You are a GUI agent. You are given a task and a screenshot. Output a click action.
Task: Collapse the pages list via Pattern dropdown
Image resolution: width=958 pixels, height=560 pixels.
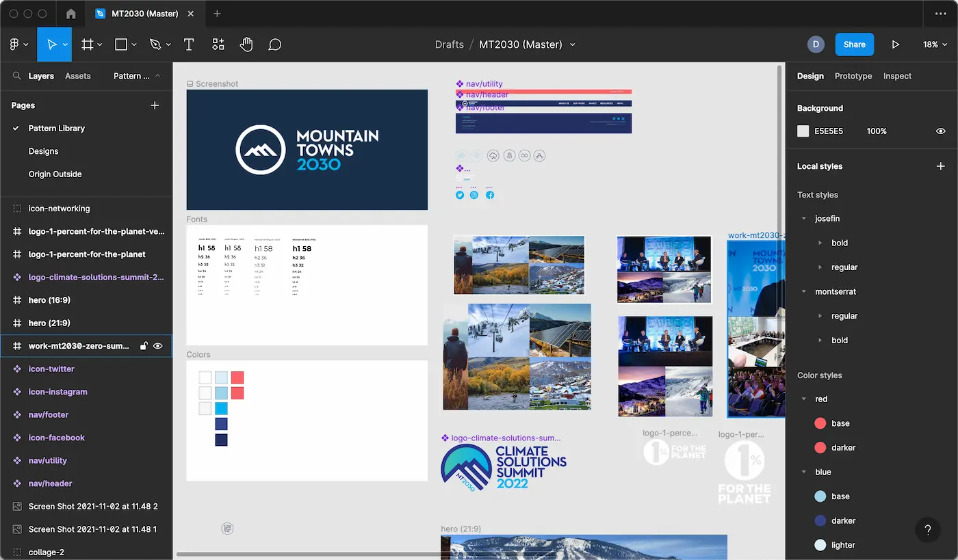click(137, 76)
